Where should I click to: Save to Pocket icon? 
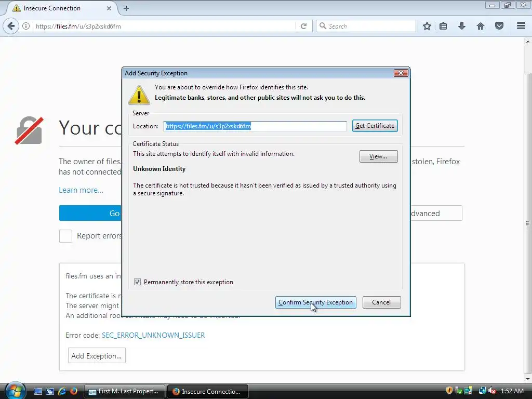(499, 26)
